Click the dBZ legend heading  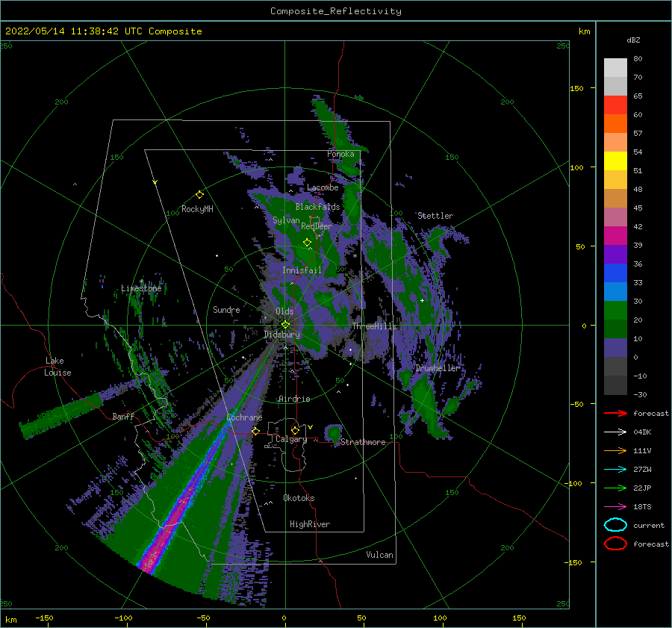coord(633,40)
